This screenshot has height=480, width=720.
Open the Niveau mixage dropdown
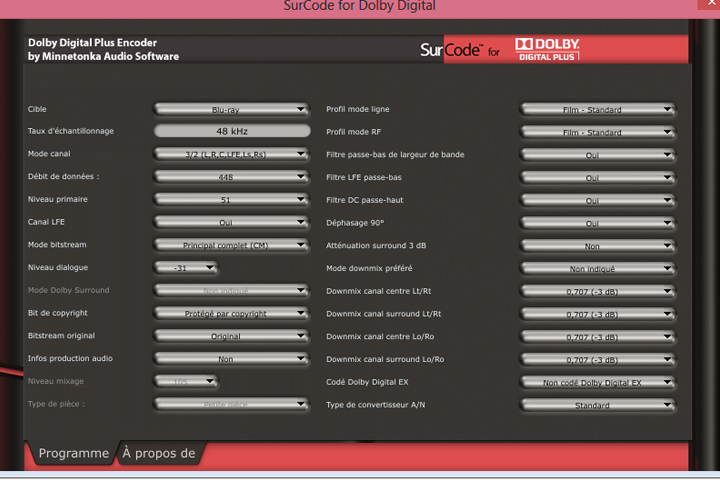pyautogui.click(x=186, y=381)
